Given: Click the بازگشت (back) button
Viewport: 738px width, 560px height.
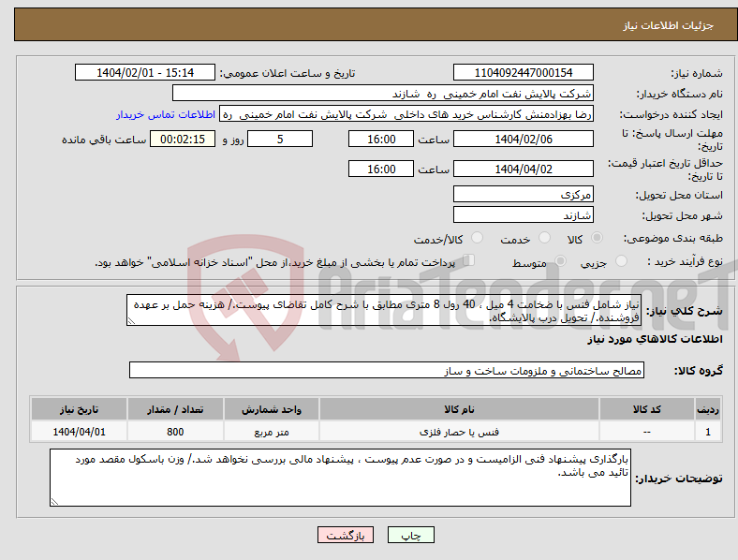Looking at the screenshot, I should [x=346, y=535].
